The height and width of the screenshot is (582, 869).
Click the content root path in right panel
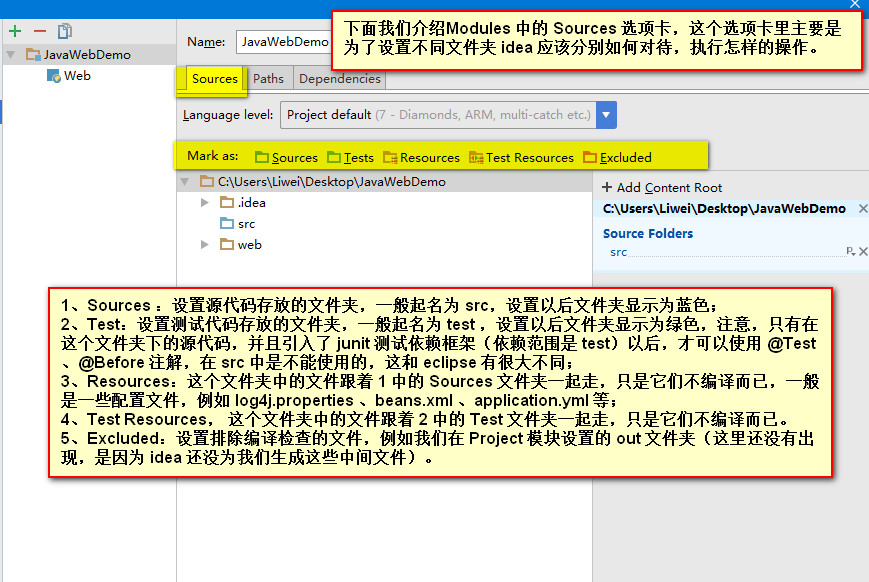tap(724, 208)
